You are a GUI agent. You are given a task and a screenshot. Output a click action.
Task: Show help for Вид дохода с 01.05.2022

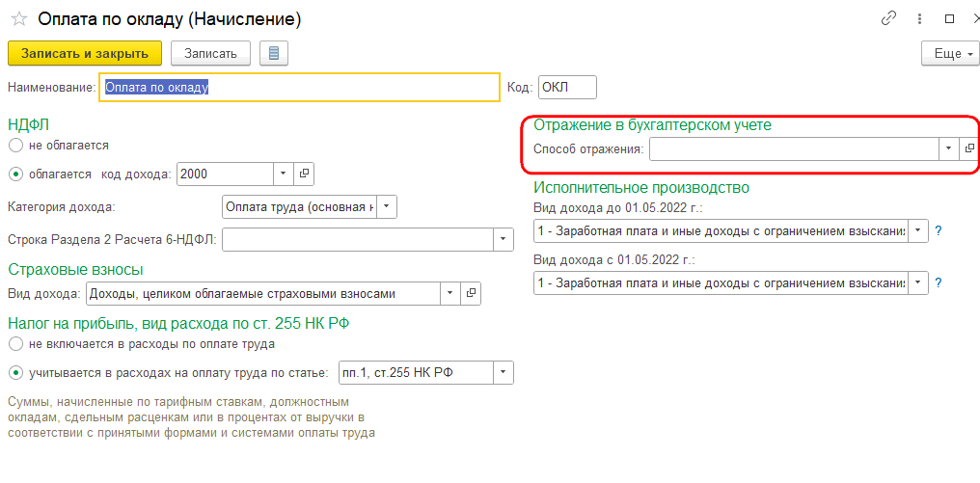click(x=939, y=283)
